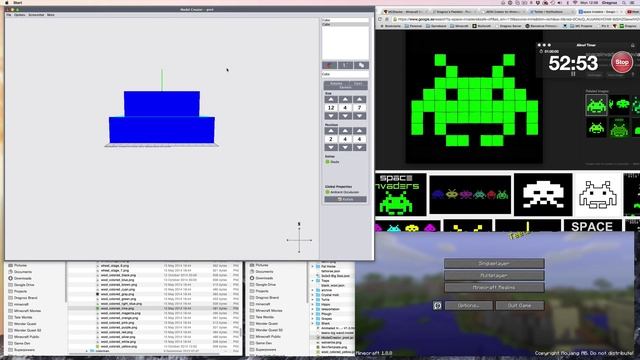Screen dimensions: 640x360
Task: Open Notification Center icon in the menu bar
Action: pyautogui.click(x=633, y=2)
